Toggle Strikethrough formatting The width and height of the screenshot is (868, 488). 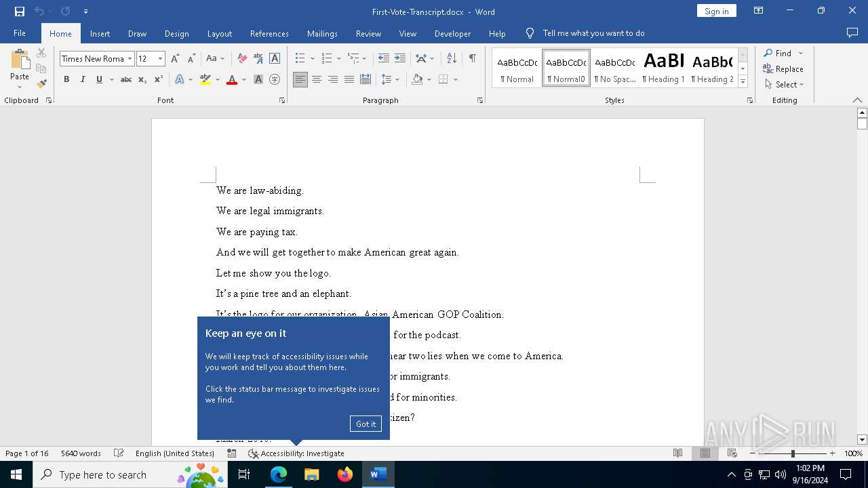tap(126, 80)
